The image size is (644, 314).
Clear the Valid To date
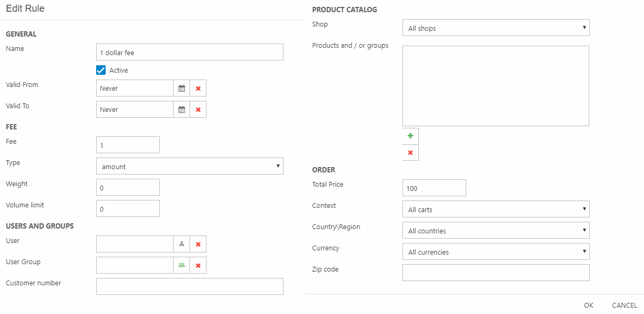[198, 109]
